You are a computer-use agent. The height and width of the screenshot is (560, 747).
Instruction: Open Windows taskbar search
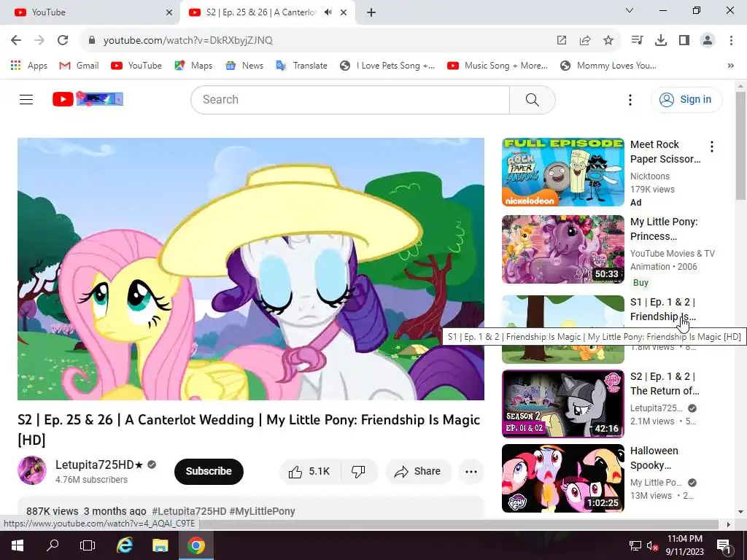point(53,545)
